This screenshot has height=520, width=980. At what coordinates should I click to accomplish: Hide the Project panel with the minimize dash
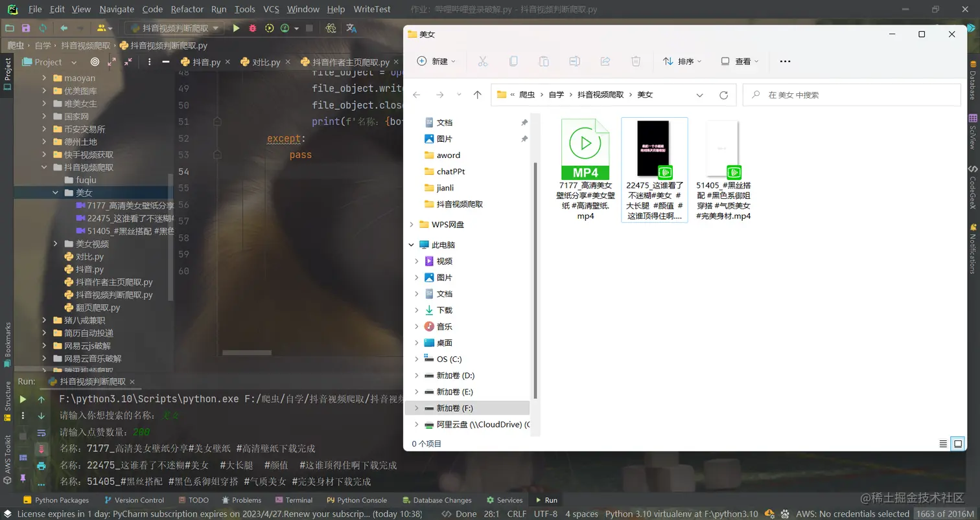166,62
